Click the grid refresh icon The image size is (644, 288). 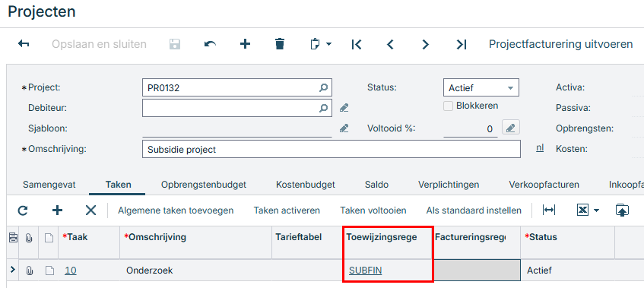23,210
